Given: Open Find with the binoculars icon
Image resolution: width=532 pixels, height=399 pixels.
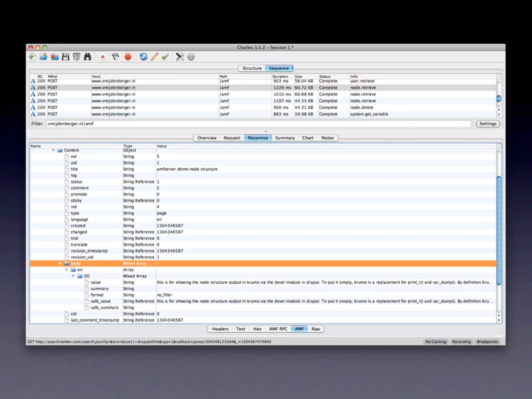Looking at the screenshot, I should coord(88,57).
